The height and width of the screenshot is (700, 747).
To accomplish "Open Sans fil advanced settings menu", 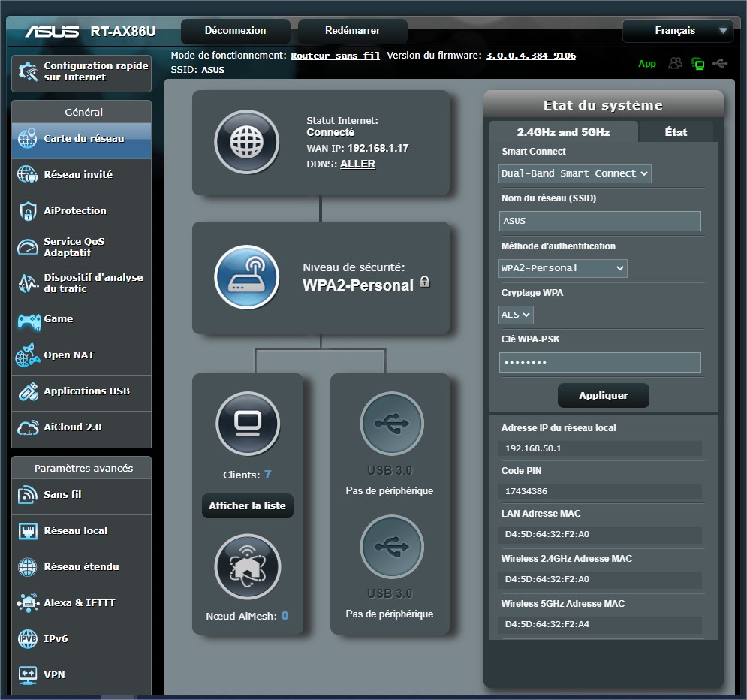I will 82,496.
